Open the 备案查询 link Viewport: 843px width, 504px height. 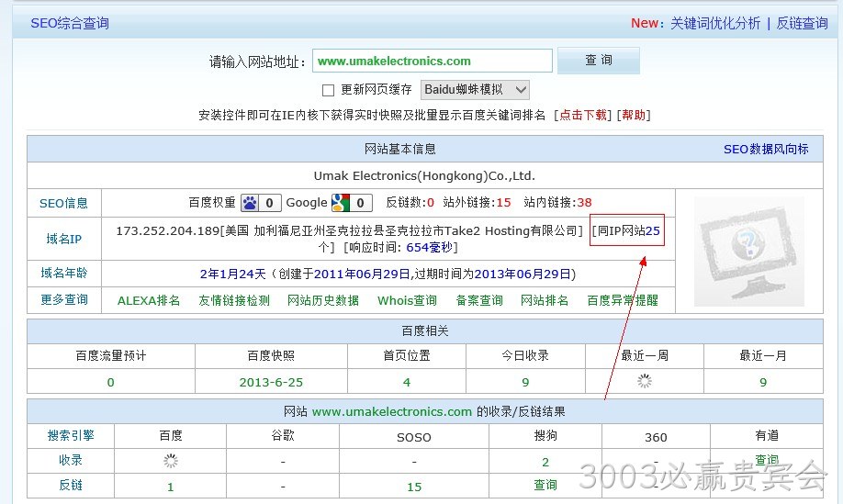tap(479, 300)
